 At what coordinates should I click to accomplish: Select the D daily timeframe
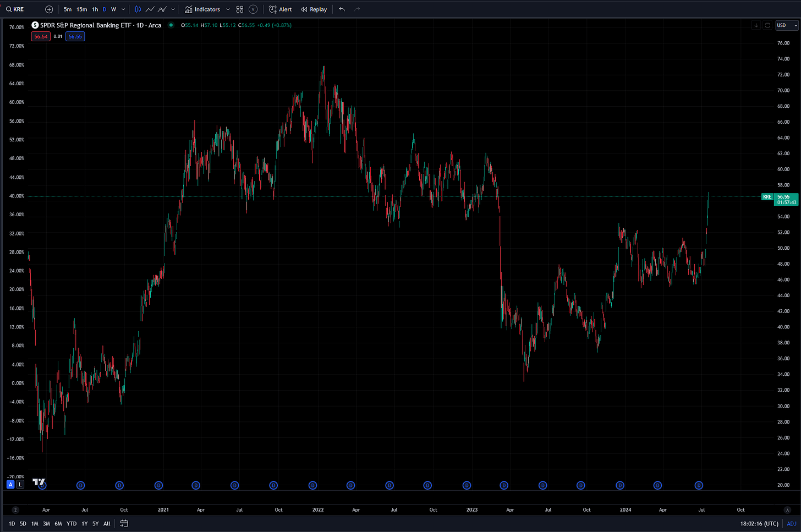[x=105, y=9]
